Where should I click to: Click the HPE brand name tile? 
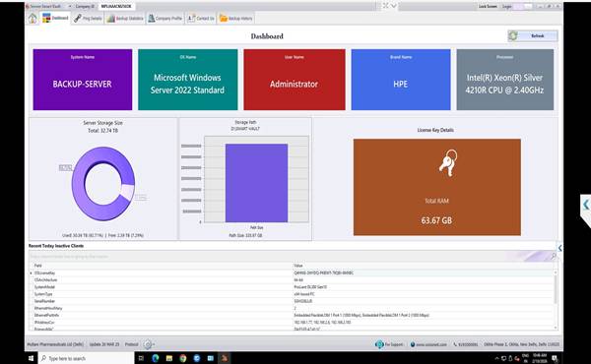[x=401, y=80]
